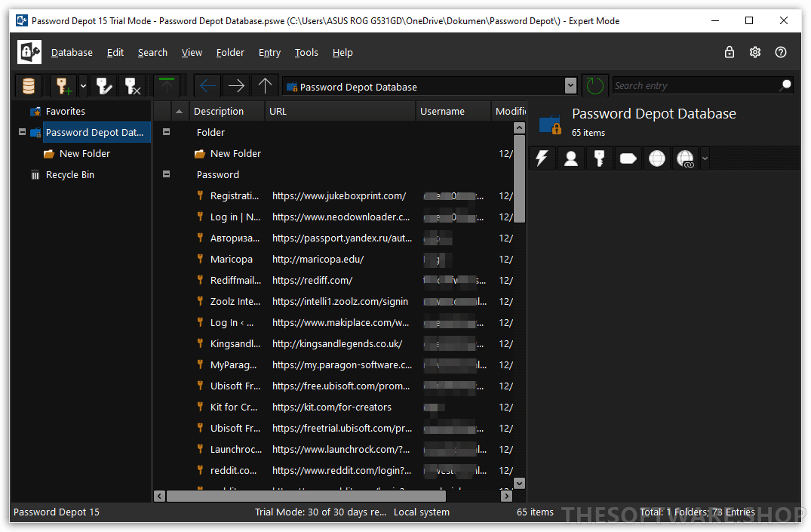Viewport: 811px width, 532px height.
Task: Click the add new password key icon
Action: pos(64,86)
